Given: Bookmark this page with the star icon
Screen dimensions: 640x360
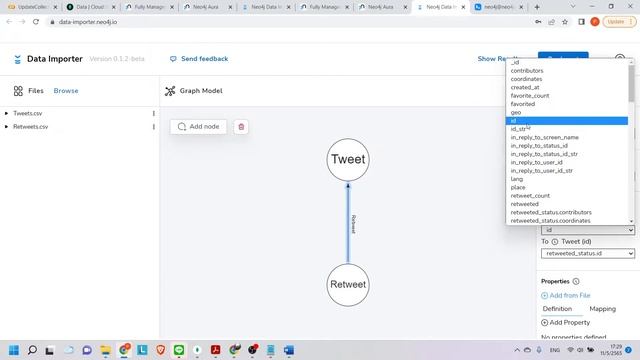Looking at the screenshot, I should 565,22.
